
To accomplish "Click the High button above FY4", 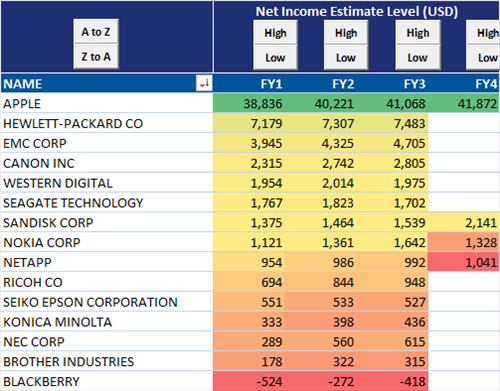I will (483, 33).
